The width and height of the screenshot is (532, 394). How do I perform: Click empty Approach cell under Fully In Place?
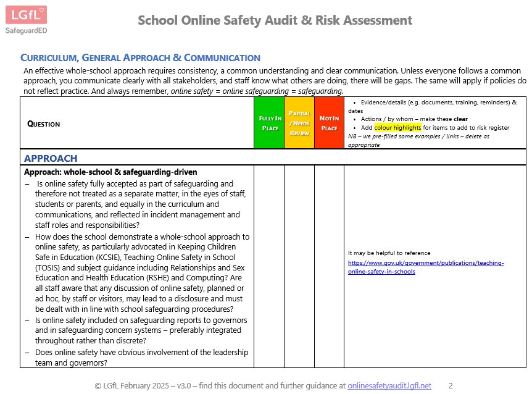click(x=270, y=266)
